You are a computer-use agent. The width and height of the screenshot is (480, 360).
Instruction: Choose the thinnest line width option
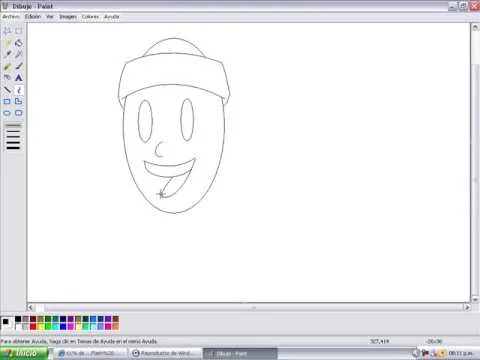tap(13, 126)
